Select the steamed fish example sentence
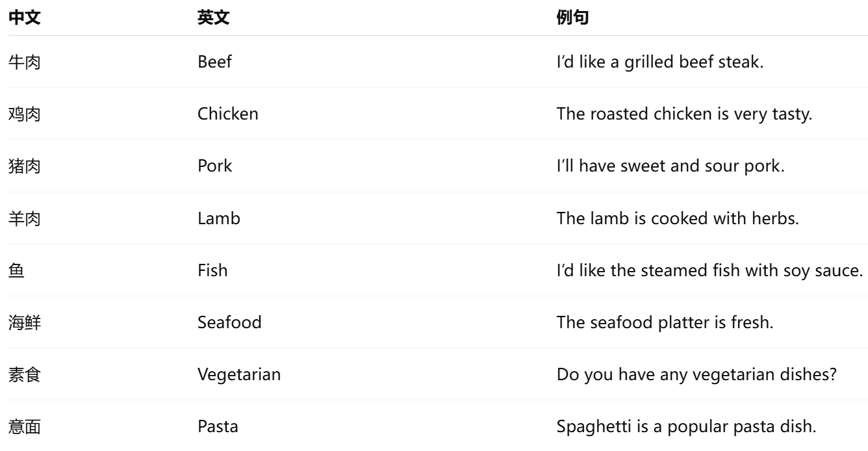The height and width of the screenshot is (451, 868). pos(709,270)
